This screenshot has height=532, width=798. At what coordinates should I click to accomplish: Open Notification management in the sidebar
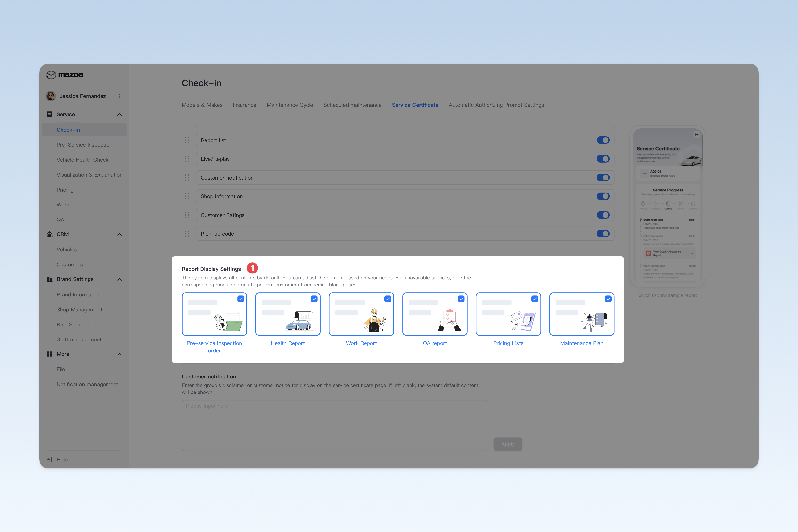(x=87, y=384)
